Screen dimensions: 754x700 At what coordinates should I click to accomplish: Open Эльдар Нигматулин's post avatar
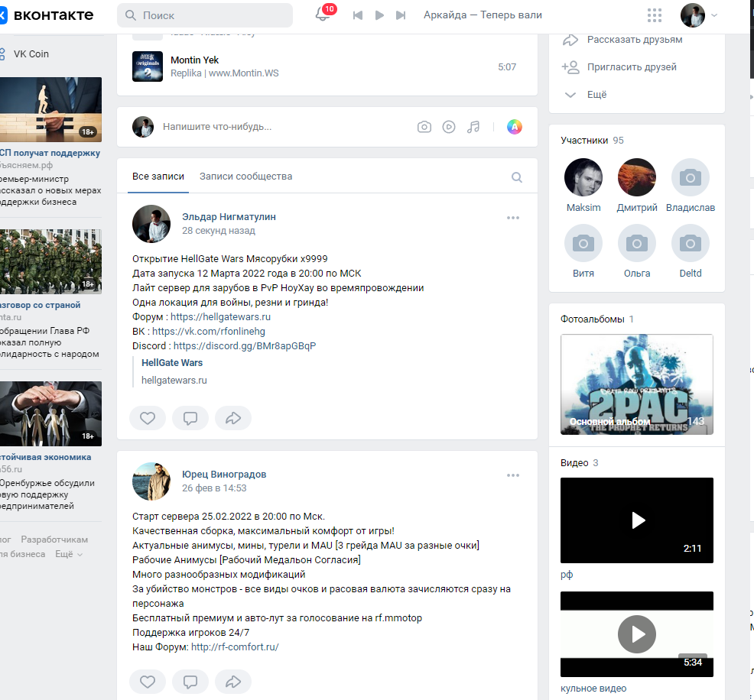[x=151, y=224]
